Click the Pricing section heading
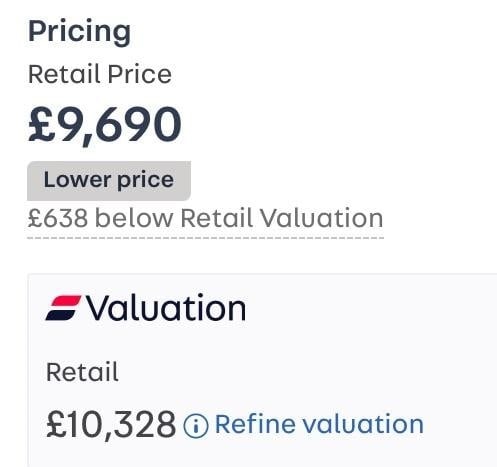The image size is (497, 467). coord(79,32)
